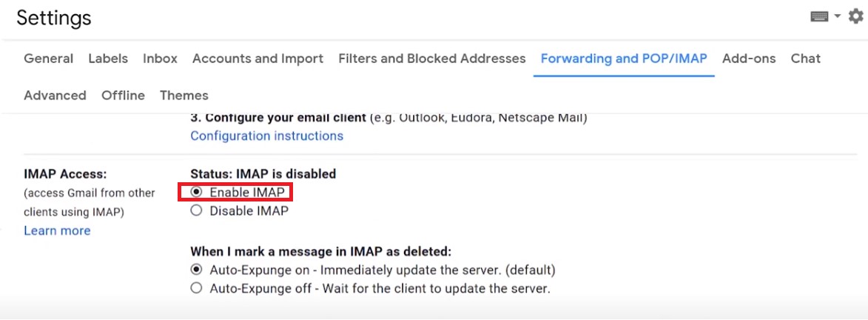Choose Auto-Expunge off radio button
The height and width of the screenshot is (320, 868).
coord(196,289)
